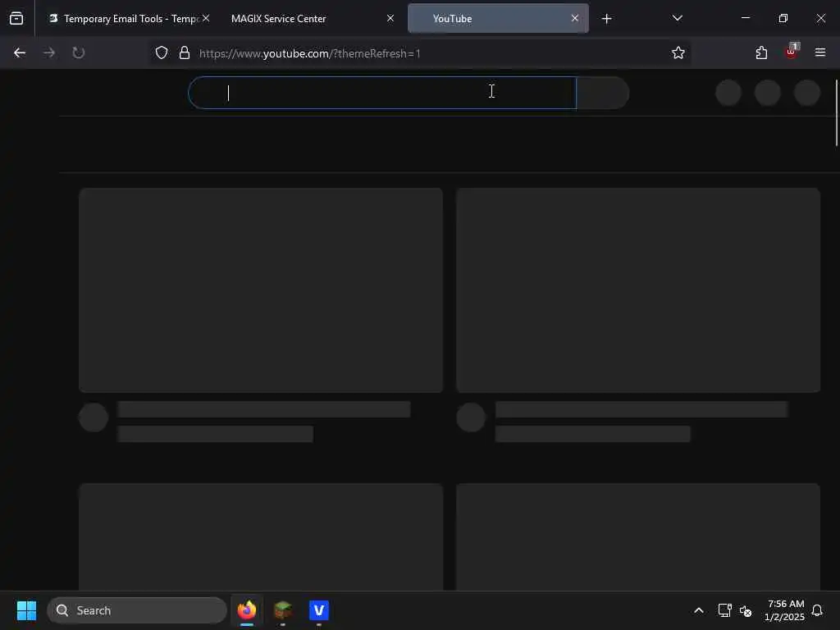Open Windows Start menu
Viewport: 840px width, 630px height.
tap(26, 610)
